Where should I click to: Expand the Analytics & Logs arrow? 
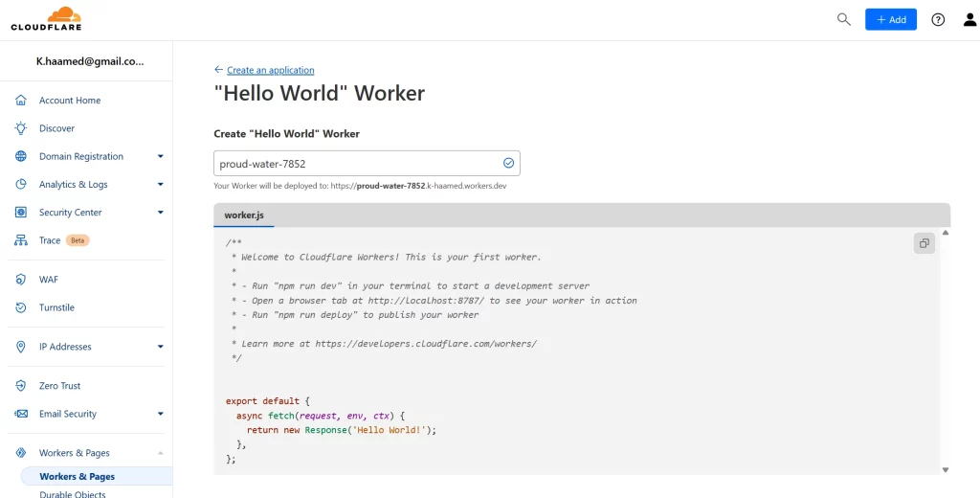click(160, 185)
